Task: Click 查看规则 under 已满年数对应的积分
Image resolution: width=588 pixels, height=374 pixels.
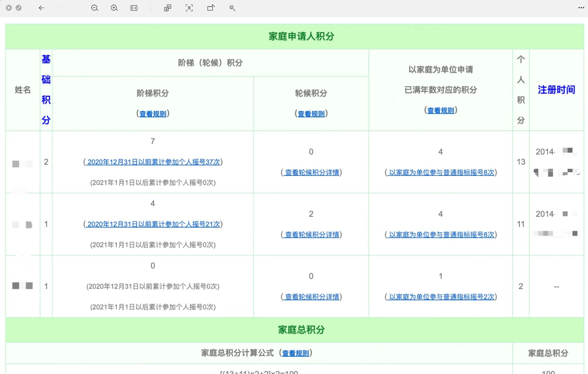Action: coord(441,110)
